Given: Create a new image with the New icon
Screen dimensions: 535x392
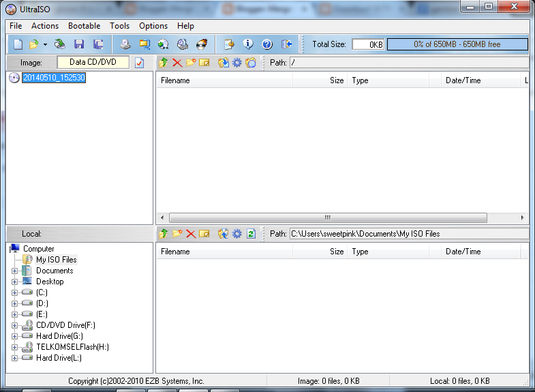Looking at the screenshot, I should (x=18, y=44).
